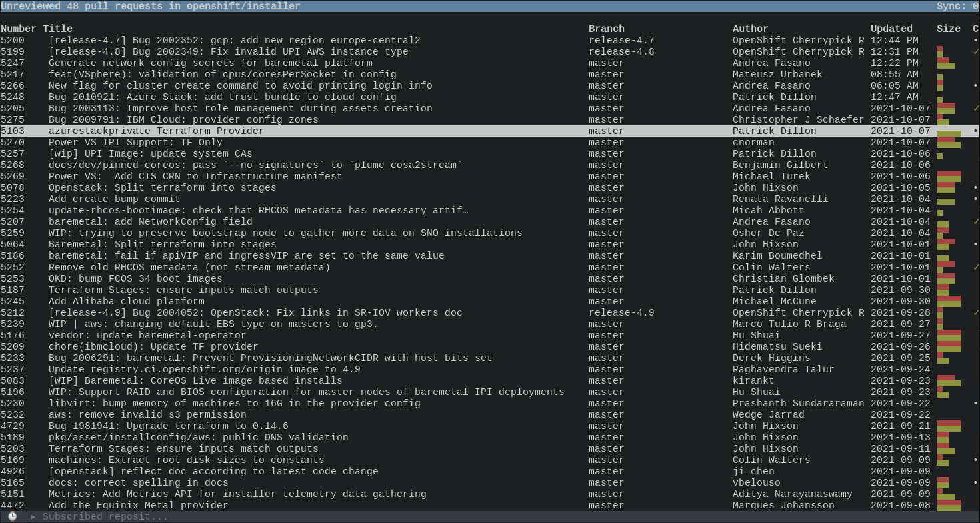This screenshot has width=980, height=523.
Task: Click the checkmark on PR 5252 row
Action: tap(976, 267)
